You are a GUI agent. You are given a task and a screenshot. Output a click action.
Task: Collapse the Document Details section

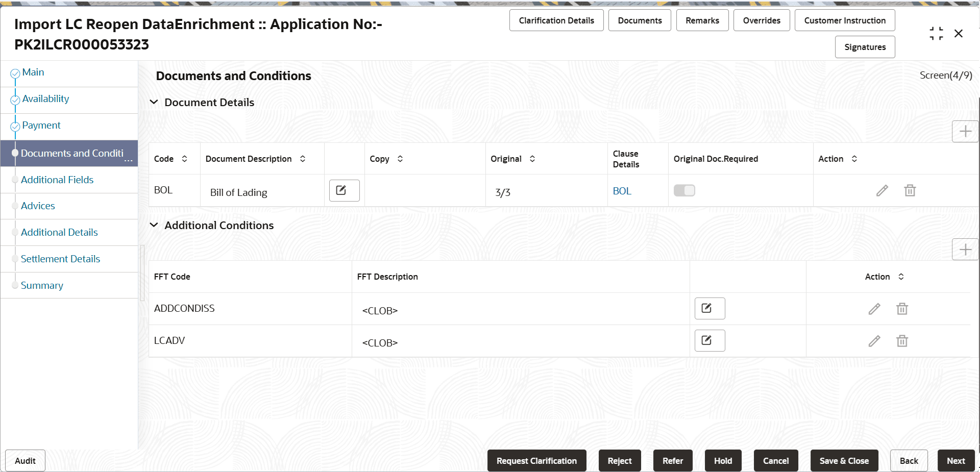154,102
